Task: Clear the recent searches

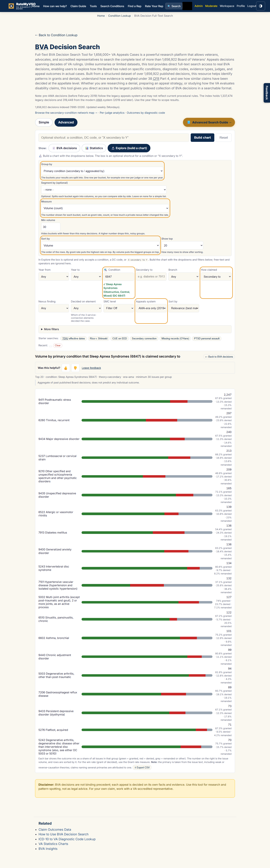Action: point(58,345)
